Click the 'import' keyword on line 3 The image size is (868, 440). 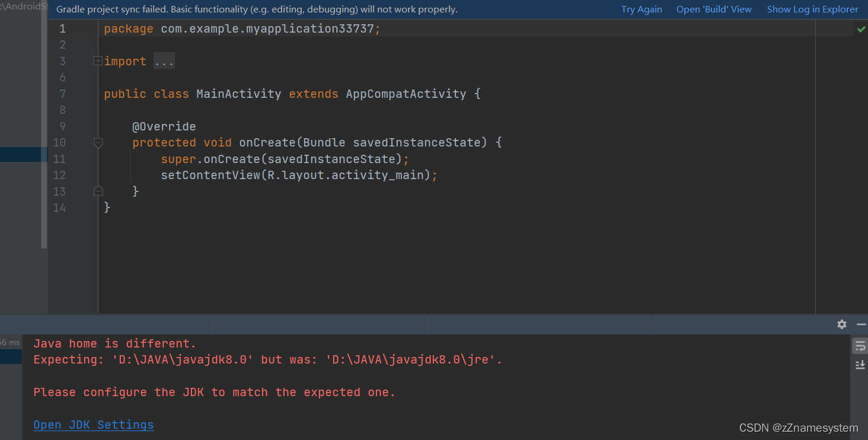pyautogui.click(x=125, y=61)
